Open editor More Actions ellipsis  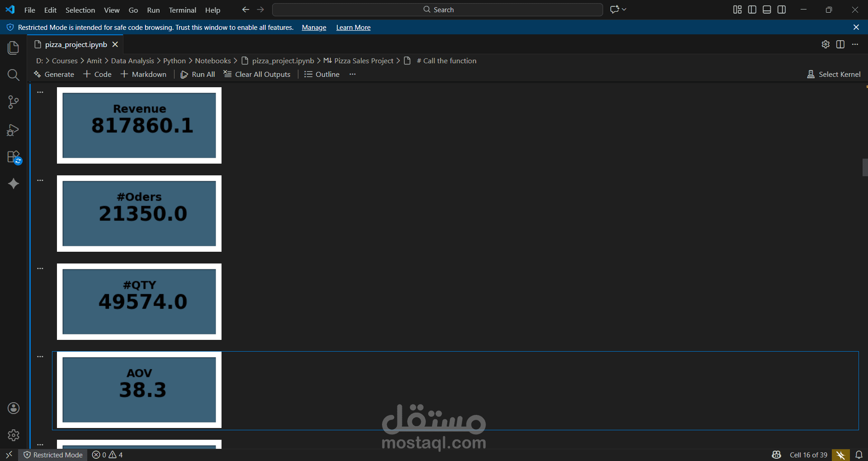click(x=855, y=44)
